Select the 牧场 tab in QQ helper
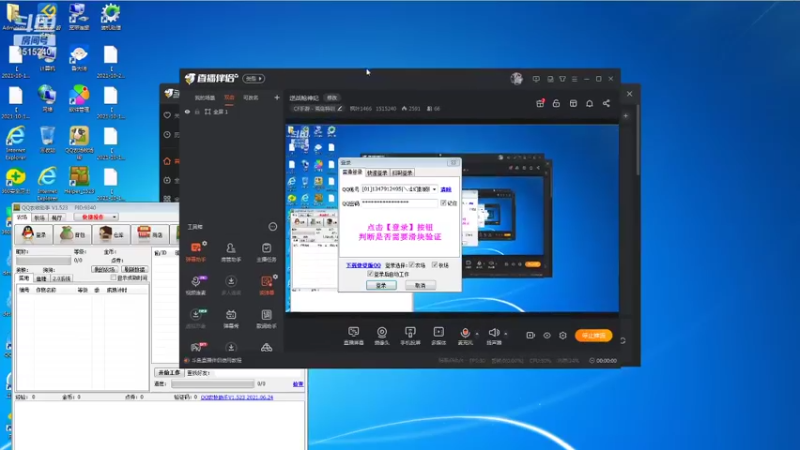800x450 pixels. tap(39, 218)
